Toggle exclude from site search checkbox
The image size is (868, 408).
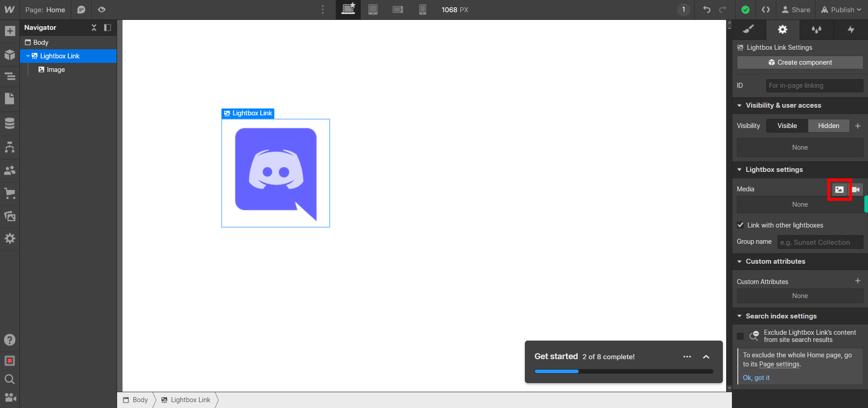click(741, 336)
